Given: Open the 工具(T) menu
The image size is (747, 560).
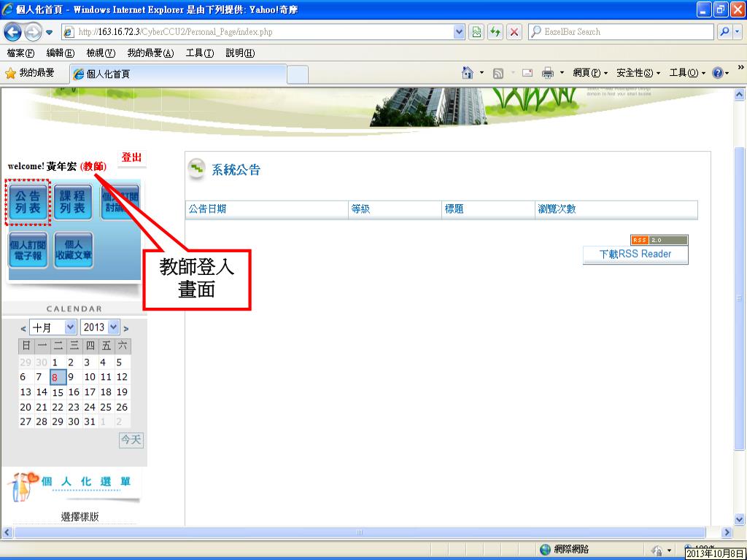Looking at the screenshot, I should [x=200, y=52].
